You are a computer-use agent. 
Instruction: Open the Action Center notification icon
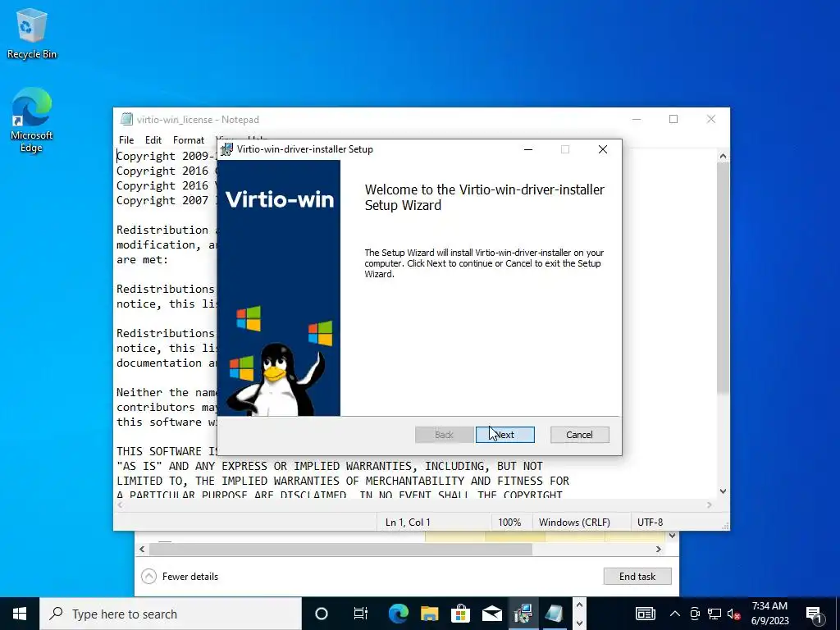click(814, 614)
